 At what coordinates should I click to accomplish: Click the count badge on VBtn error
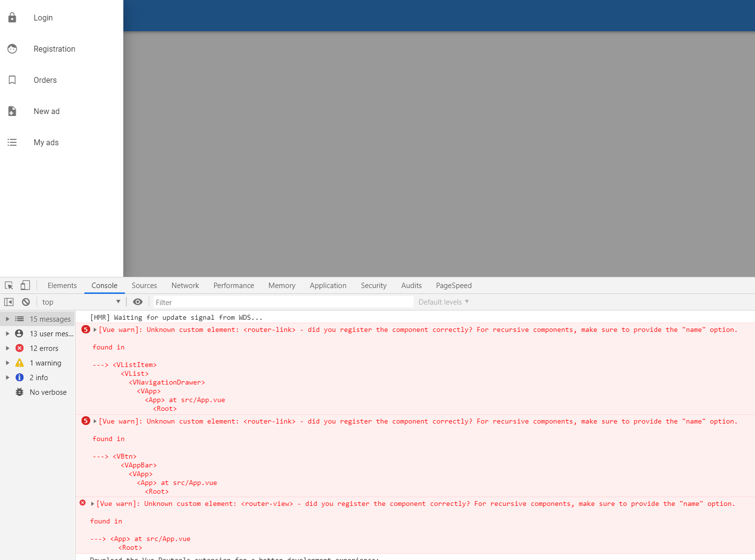point(86,421)
